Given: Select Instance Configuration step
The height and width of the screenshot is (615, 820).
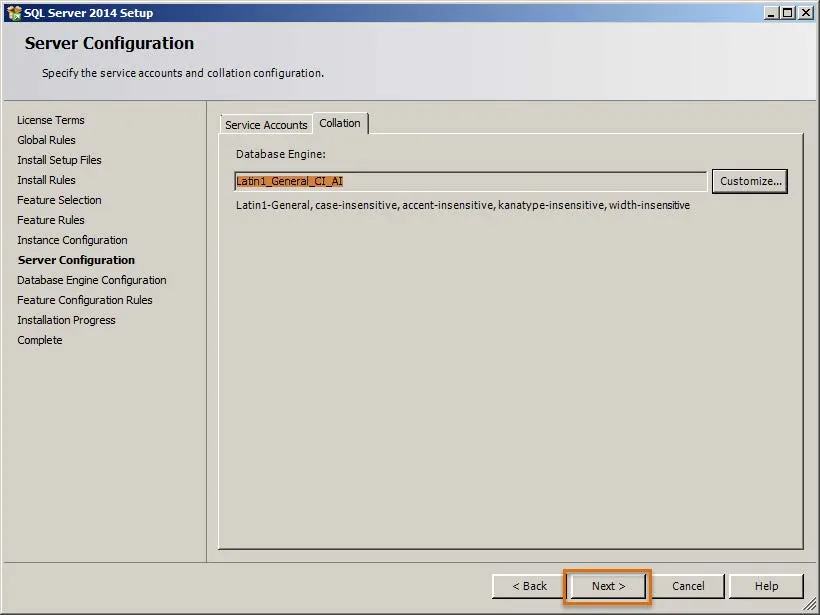Looking at the screenshot, I should [72, 240].
